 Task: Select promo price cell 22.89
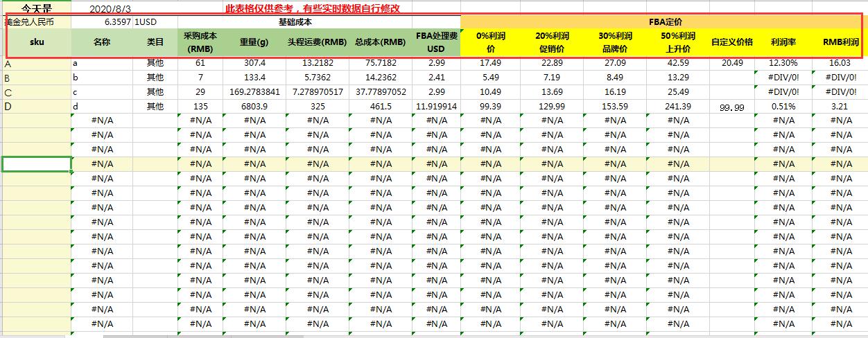(552, 63)
